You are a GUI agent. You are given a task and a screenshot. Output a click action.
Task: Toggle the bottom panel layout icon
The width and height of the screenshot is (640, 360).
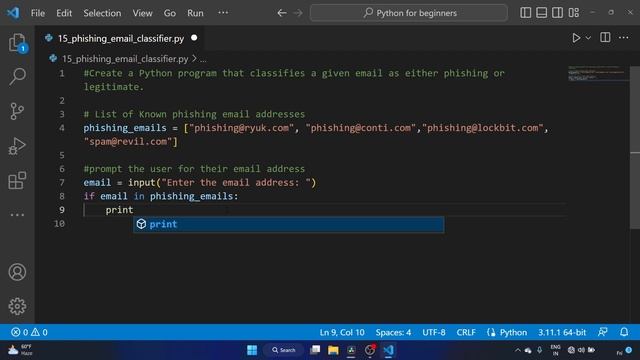point(542,13)
